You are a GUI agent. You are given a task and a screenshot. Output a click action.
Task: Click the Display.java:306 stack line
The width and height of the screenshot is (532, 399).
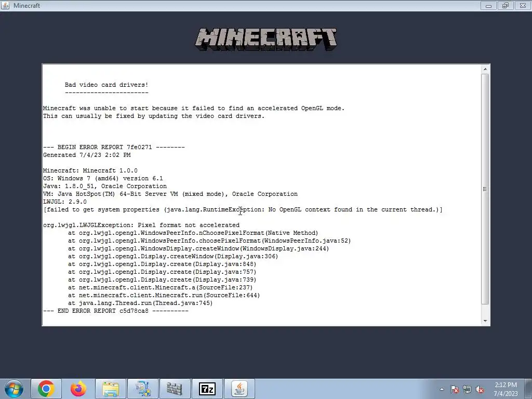pos(173,257)
